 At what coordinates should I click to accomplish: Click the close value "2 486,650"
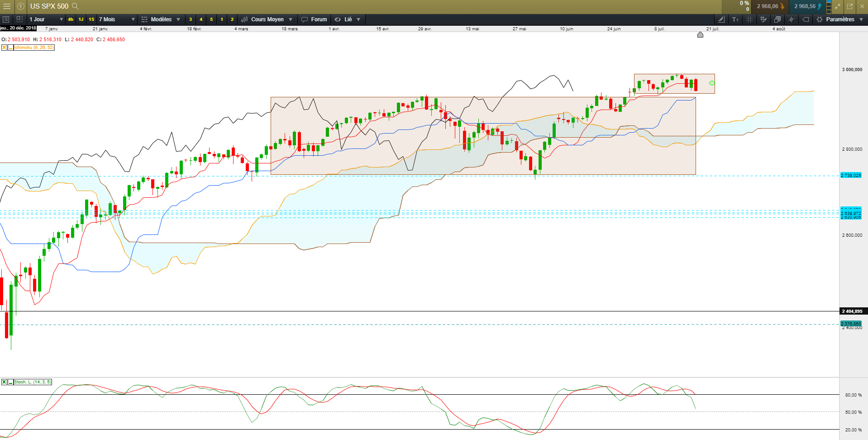coord(114,39)
